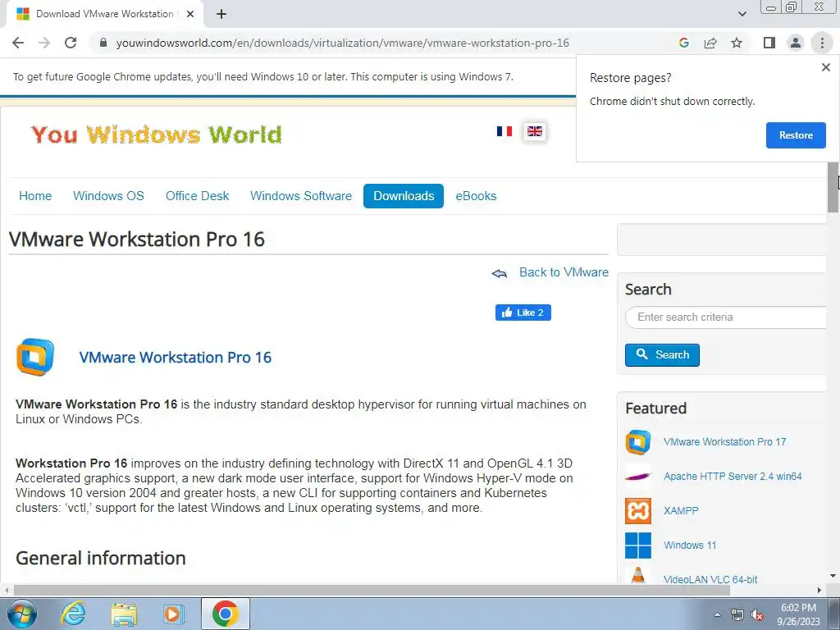Click the browser Forward arrow
The width and height of the screenshot is (840, 630).
[44, 43]
